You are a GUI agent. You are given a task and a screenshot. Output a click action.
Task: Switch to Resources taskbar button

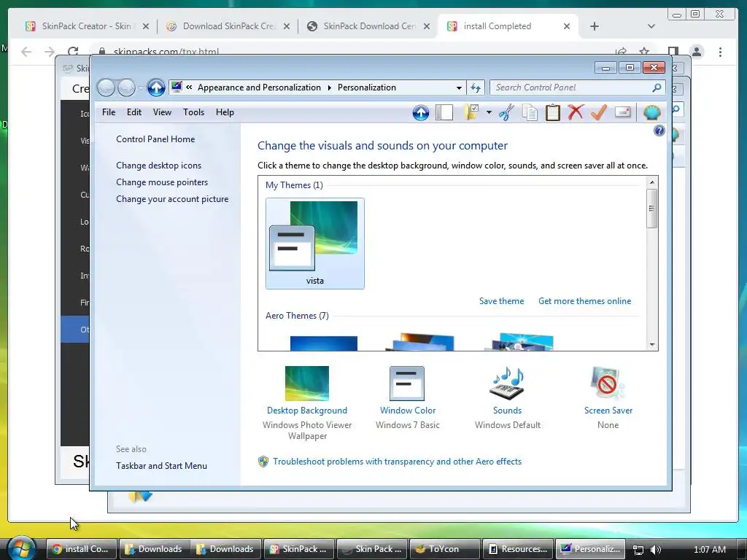(x=517, y=549)
